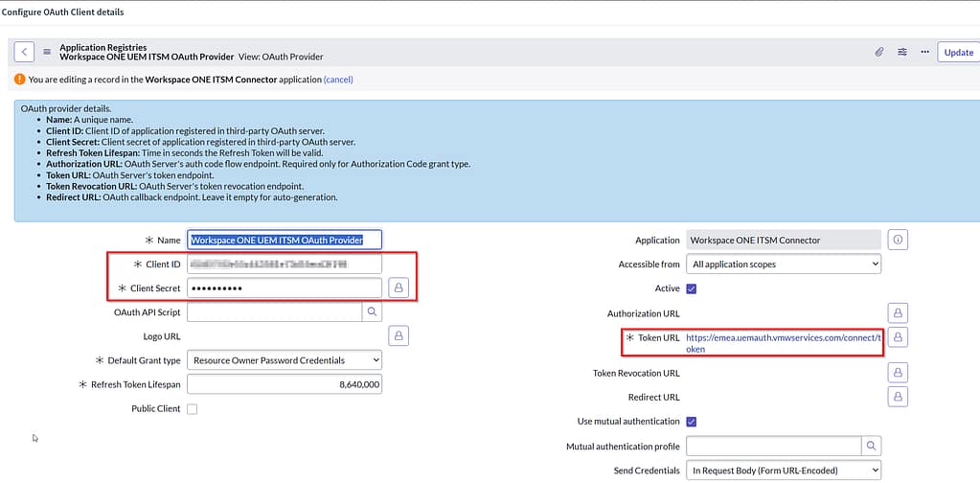This screenshot has width=980, height=483.
Task: Click the Refresh Token Lifespan field
Action: [285, 385]
